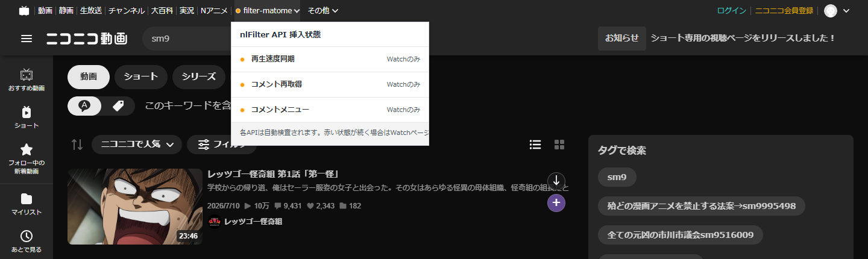Open the ニコニコで人気 sort dropdown
The height and width of the screenshot is (259, 868).
point(137,145)
